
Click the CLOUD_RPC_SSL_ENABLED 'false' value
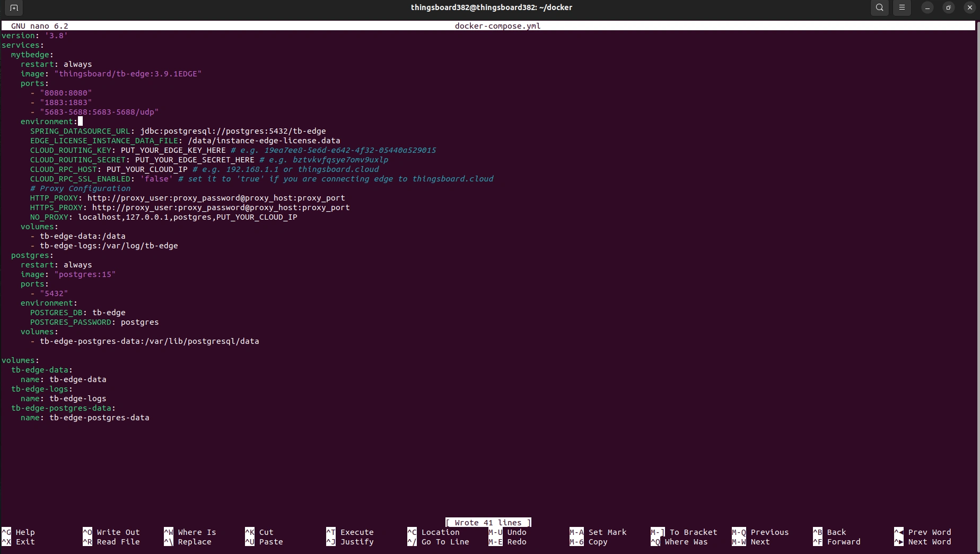click(156, 179)
